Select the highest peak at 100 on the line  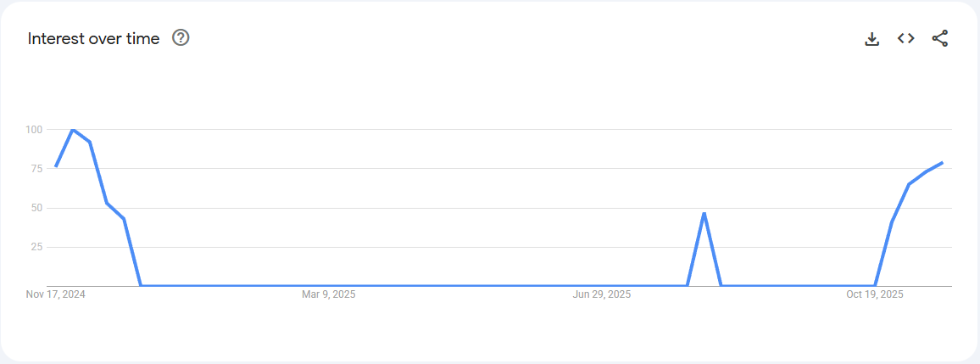pyautogui.click(x=73, y=130)
